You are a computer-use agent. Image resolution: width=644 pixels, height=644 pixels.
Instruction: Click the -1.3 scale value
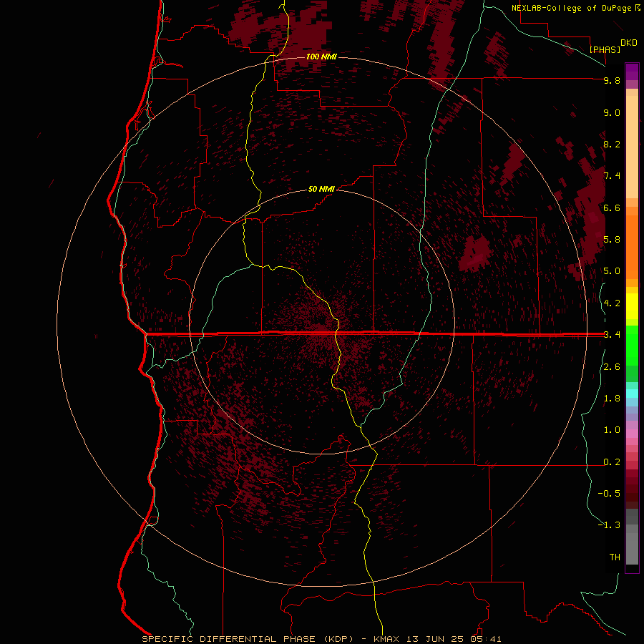609,525
